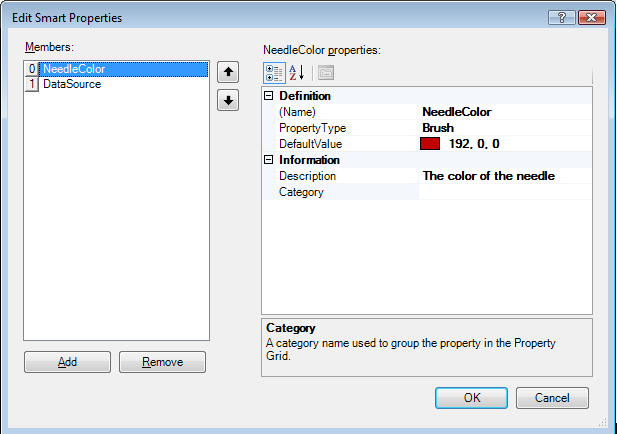Switch to Alphabetical sort view
The height and width of the screenshot is (434, 617).
click(296, 72)
